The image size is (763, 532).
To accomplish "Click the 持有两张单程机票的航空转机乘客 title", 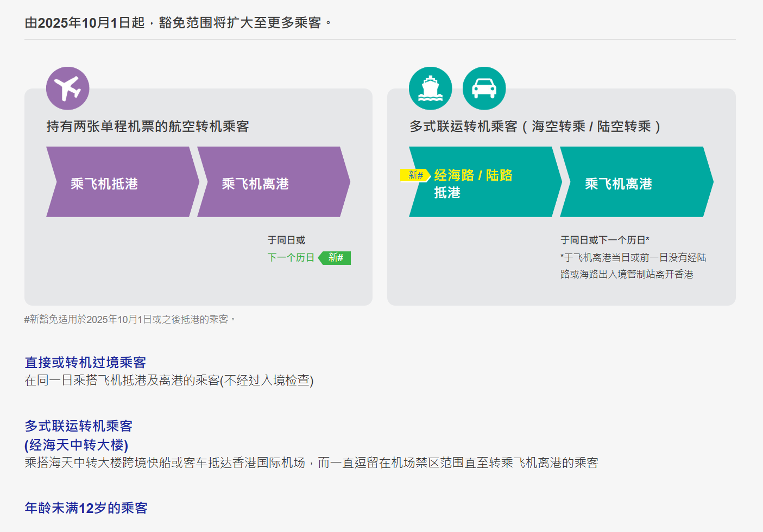I will click(148, 126).
